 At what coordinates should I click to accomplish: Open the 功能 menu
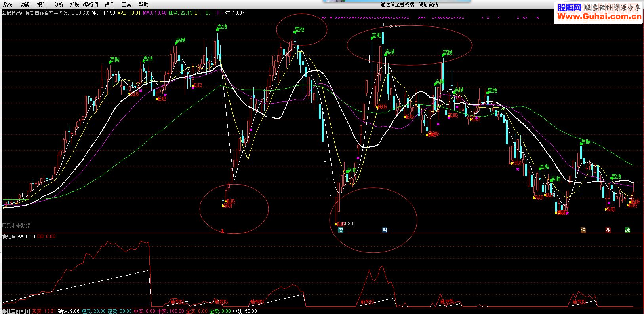(25, 4)
